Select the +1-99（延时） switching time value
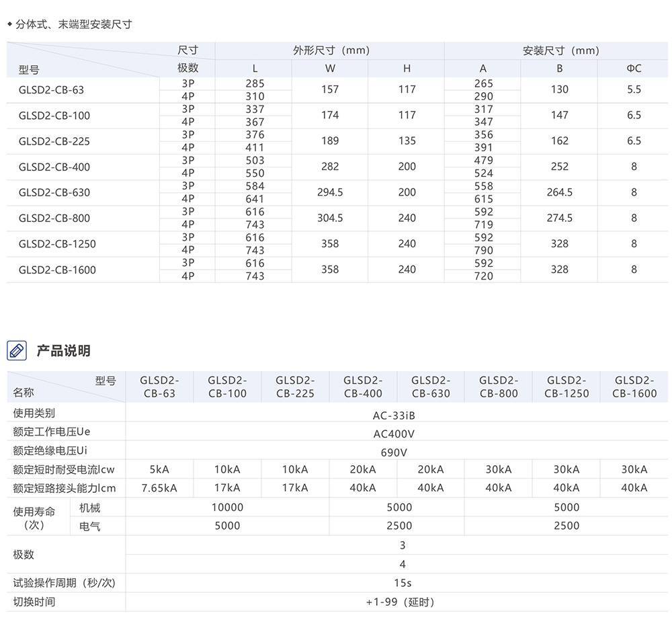 [395, 602]
